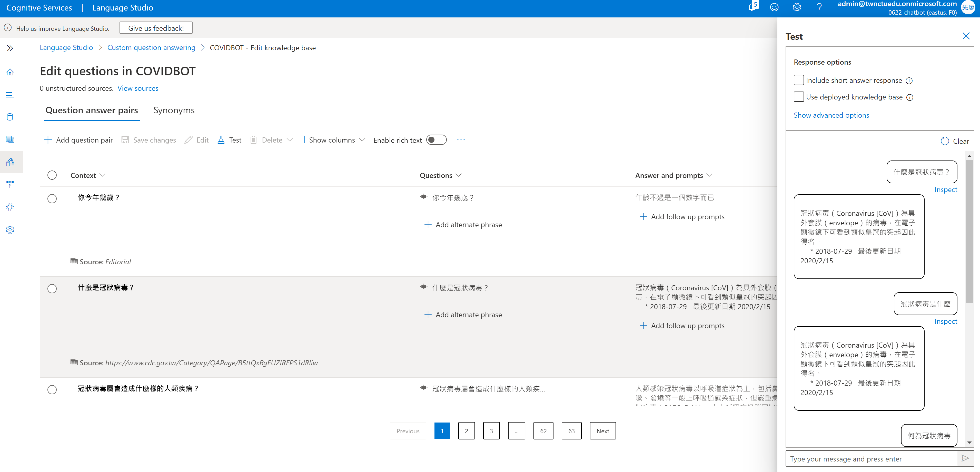Open more options ellipsis in toolbar
The width and height of the screenshot is (980, 472).
(461, 140)
